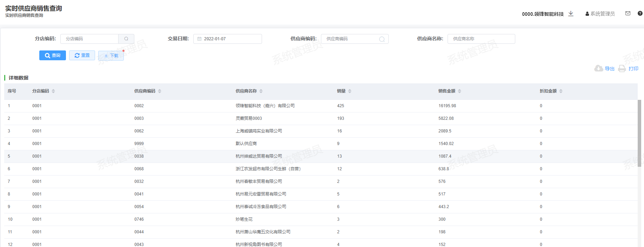Click the search icon in 分店编码 field
Screen dimensions: 644x247
tap(126, 39)
